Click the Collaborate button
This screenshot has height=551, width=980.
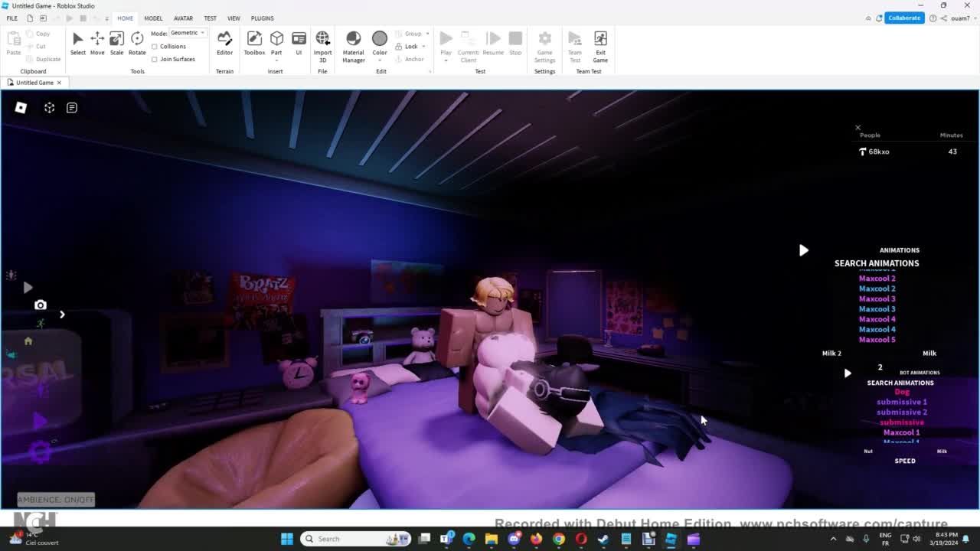pyautogui.click(x=903, y=18)
